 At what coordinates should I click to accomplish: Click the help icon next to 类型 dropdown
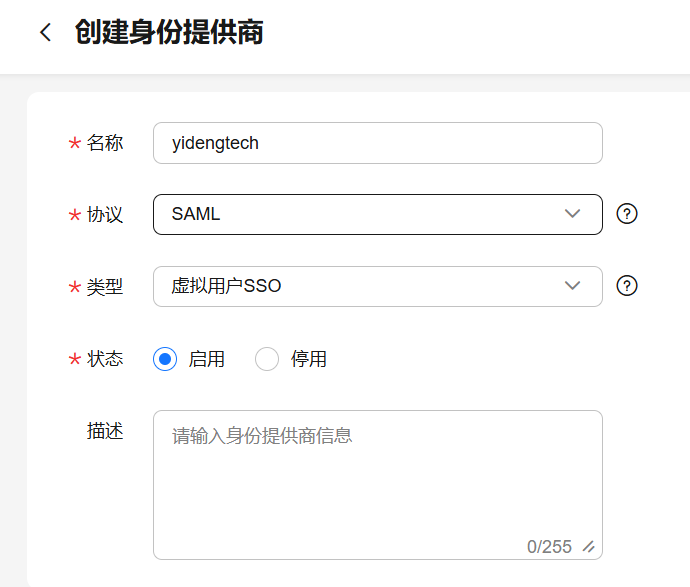point(627,286)
